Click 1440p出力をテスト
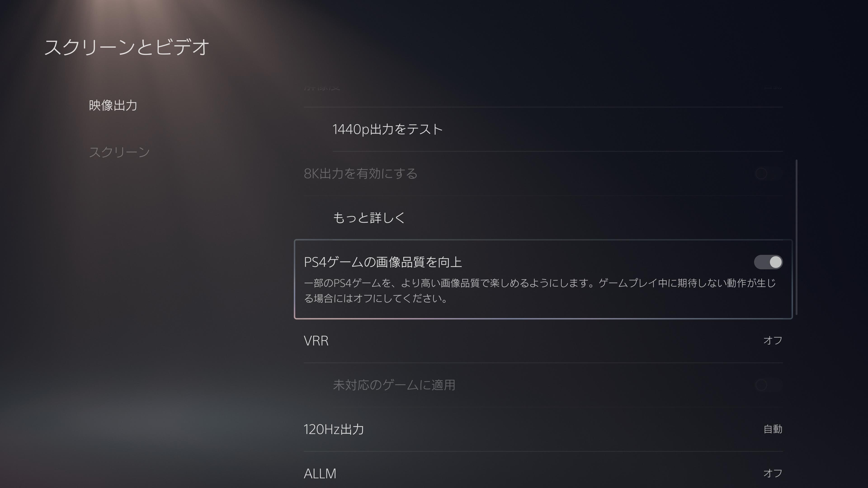 click(387, 129)
